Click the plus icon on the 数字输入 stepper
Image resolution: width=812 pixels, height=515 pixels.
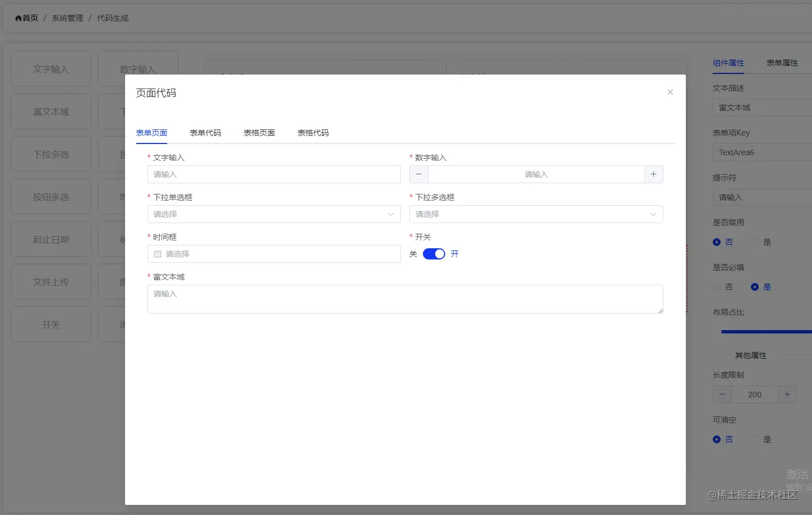pyautogui.click(x=653, y=174)
